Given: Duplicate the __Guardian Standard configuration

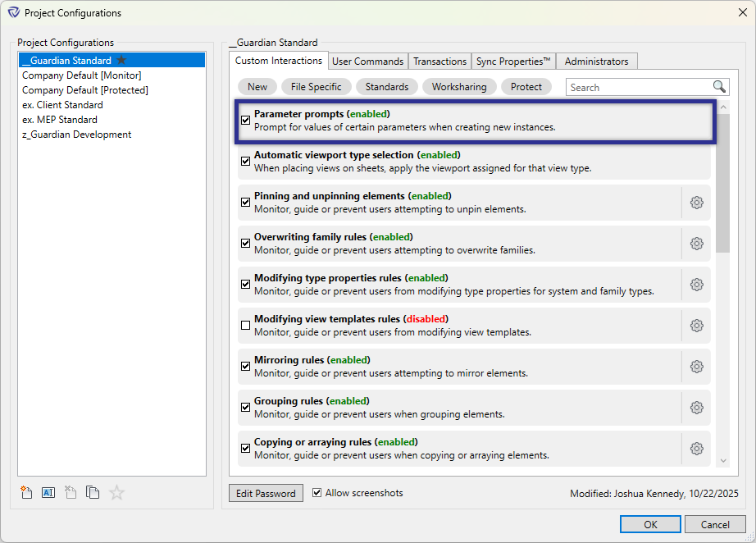Looking at the screenshot, I should (x=93, y=492).
